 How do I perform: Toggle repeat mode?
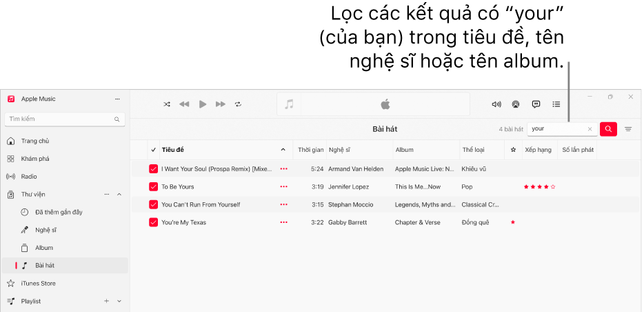click(238, 104)
